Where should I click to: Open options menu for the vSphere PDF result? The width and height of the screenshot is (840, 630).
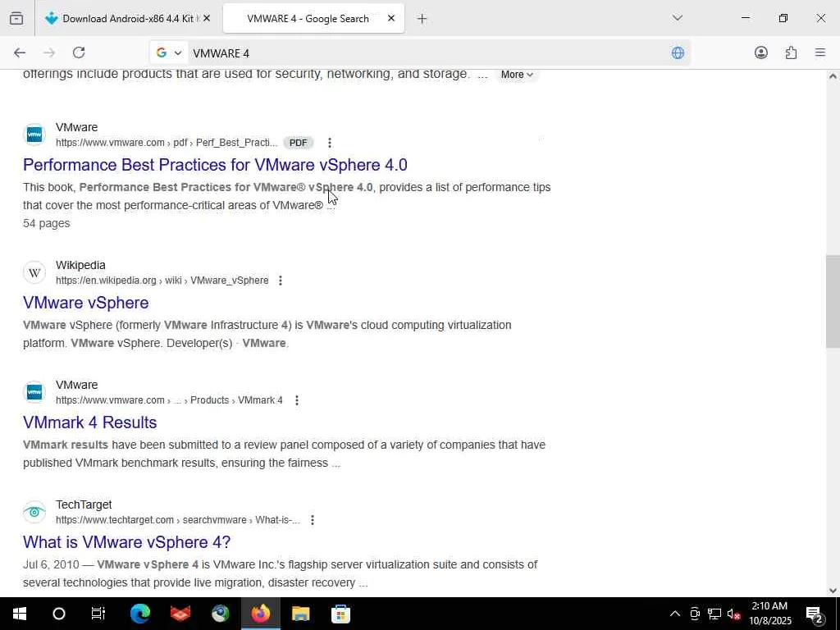coord(330,143)
